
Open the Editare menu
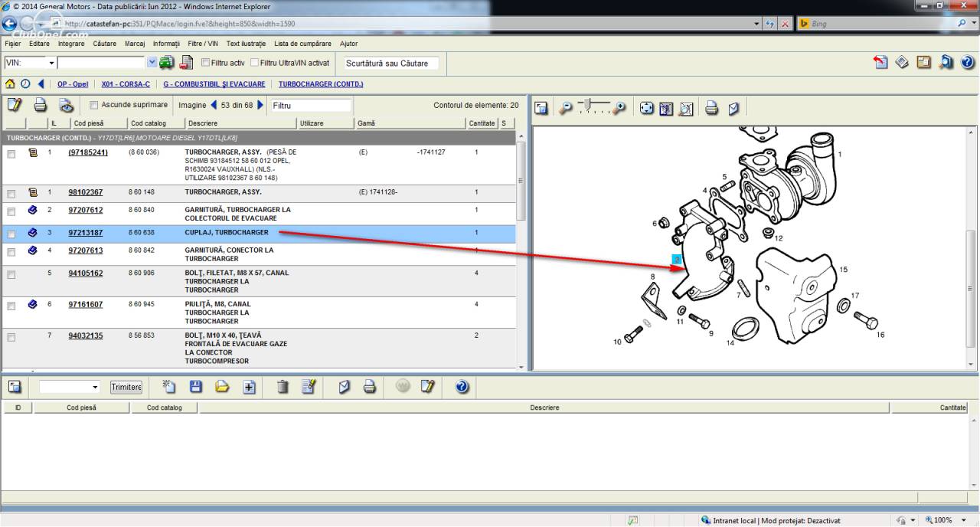click(x=39, y=44)
